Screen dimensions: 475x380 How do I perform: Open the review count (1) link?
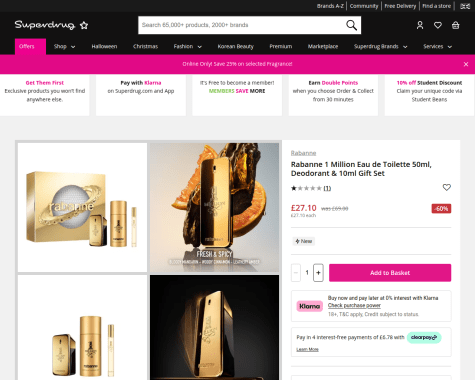(x=327, y=188)
